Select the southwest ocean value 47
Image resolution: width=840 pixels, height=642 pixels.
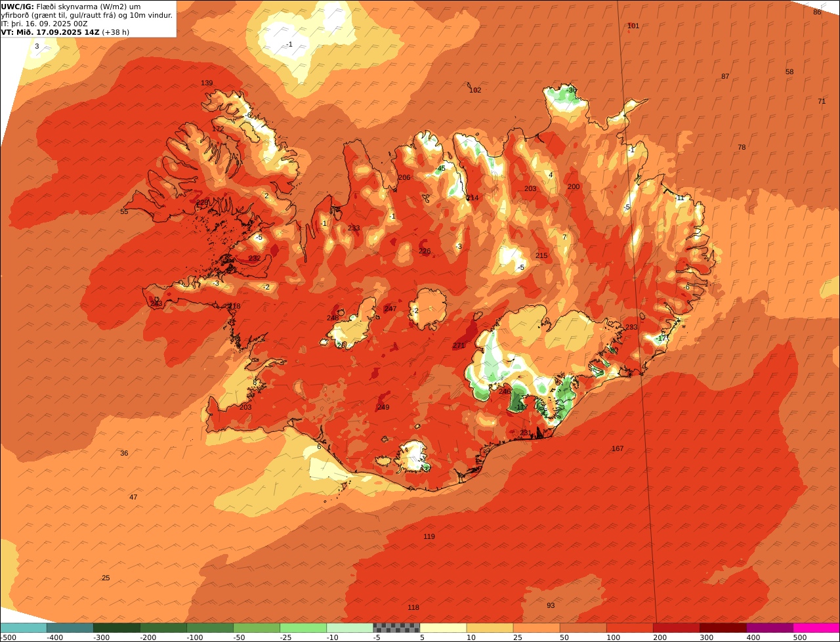click(133, 498)
